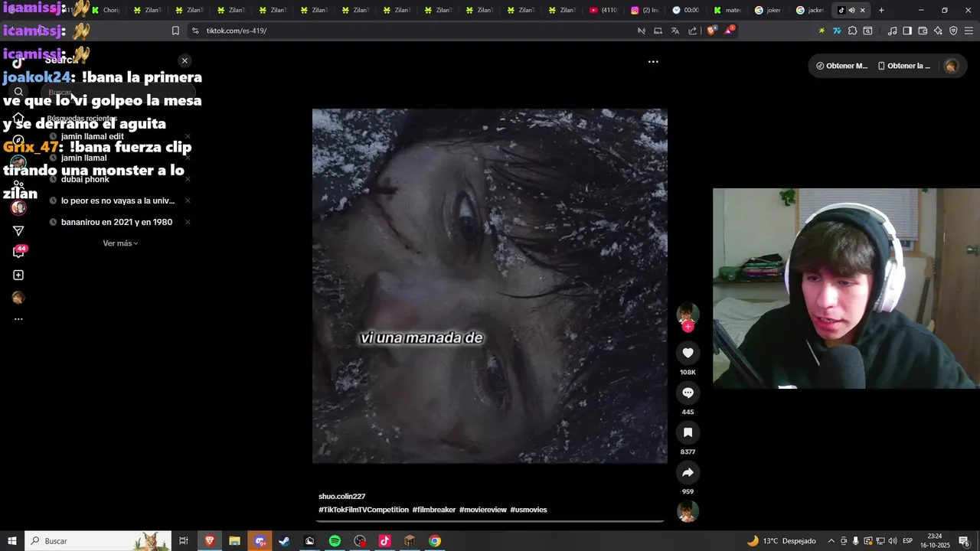Remove 'bananirou en 2021' from recent searches

188,222
